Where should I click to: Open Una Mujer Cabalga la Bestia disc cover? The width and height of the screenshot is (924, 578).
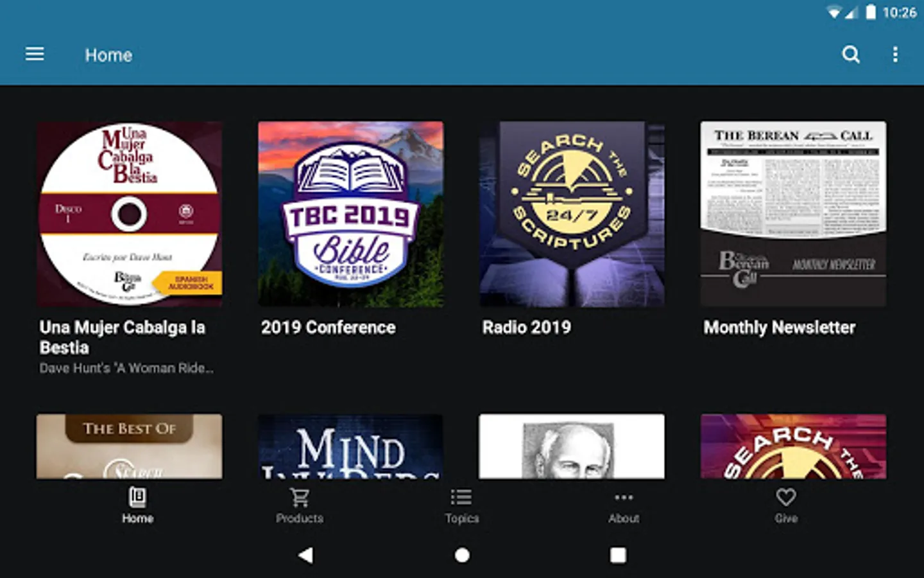130,214
